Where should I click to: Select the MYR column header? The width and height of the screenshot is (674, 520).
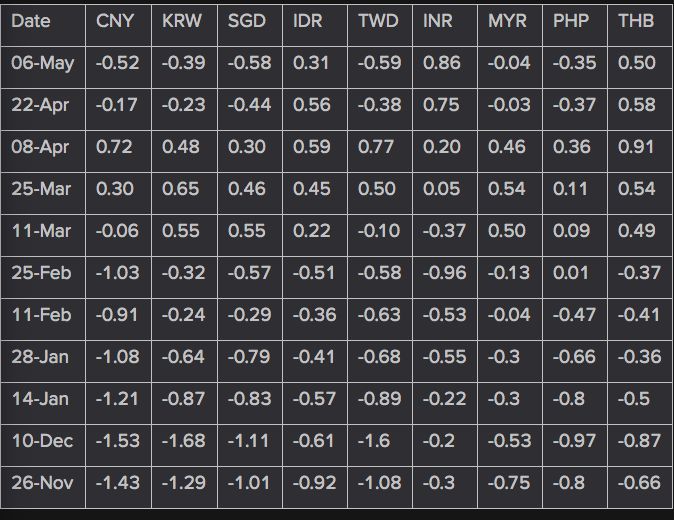click(507, 21)
